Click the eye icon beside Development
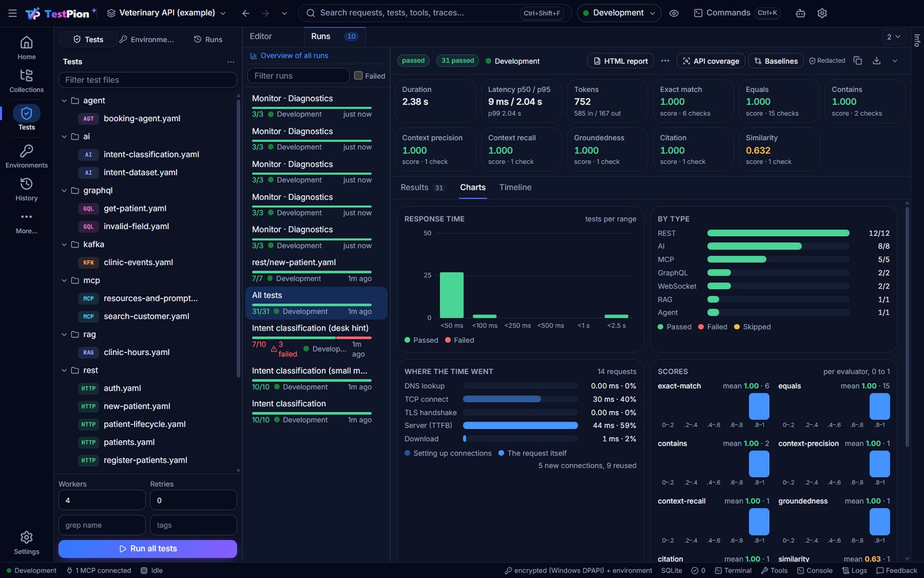 [674, 13]
